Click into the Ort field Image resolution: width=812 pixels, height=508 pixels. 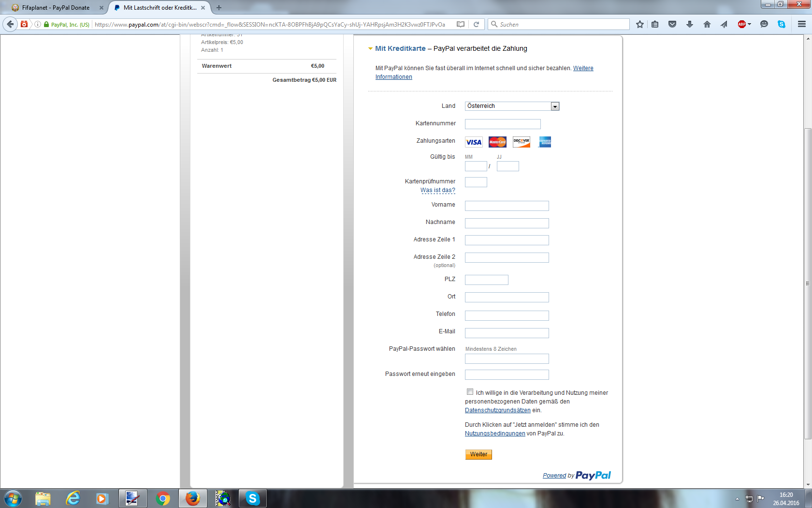coord(507,297)
